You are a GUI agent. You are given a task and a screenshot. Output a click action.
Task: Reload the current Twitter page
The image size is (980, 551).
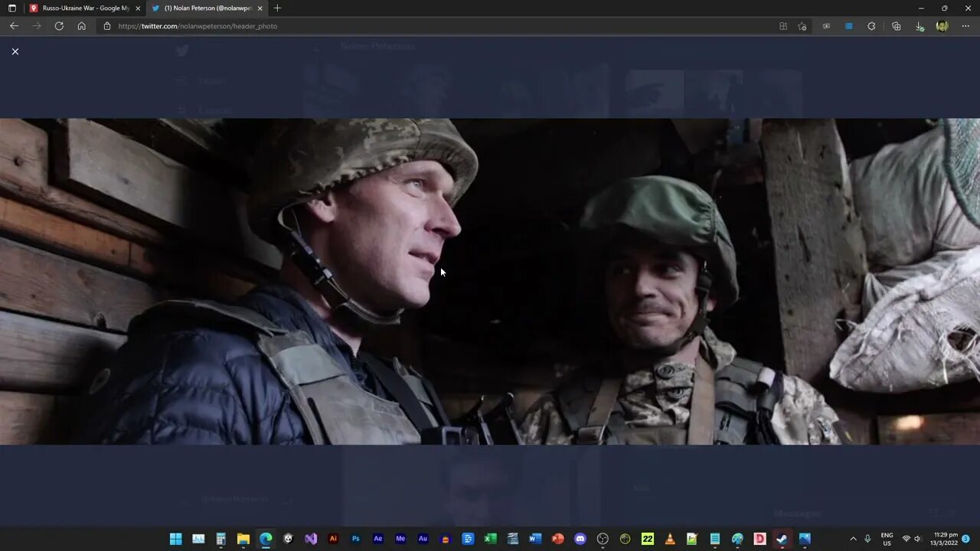point(59,26)
